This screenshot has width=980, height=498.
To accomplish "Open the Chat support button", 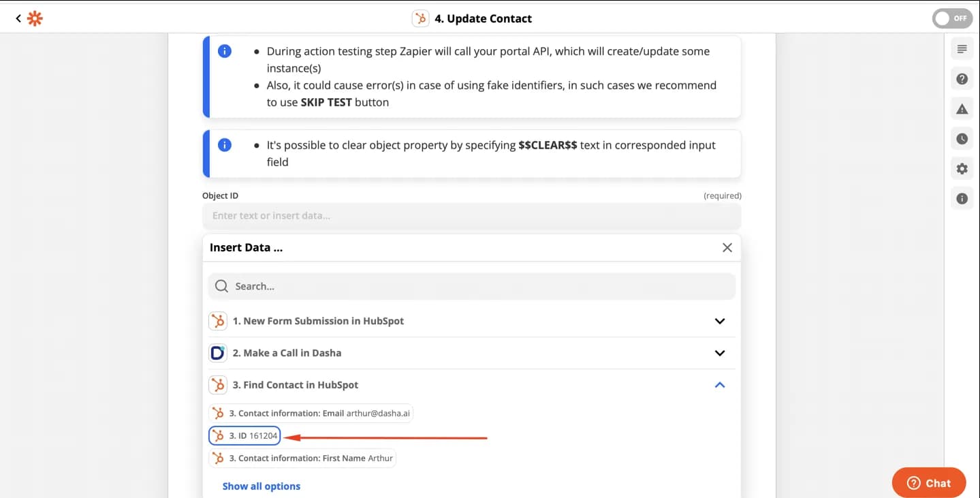I will tap(929, 483).
